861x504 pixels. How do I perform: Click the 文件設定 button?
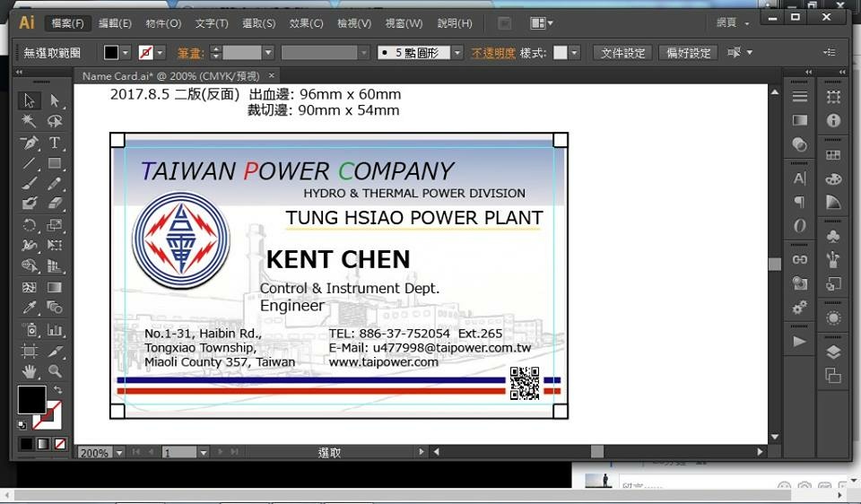point(622,53)
